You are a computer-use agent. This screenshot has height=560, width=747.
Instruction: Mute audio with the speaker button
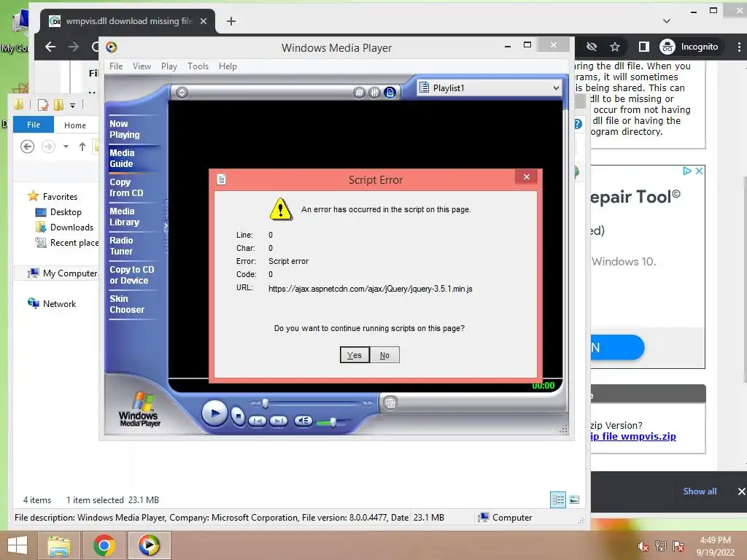pyautogui.click(x=303, y=421)
